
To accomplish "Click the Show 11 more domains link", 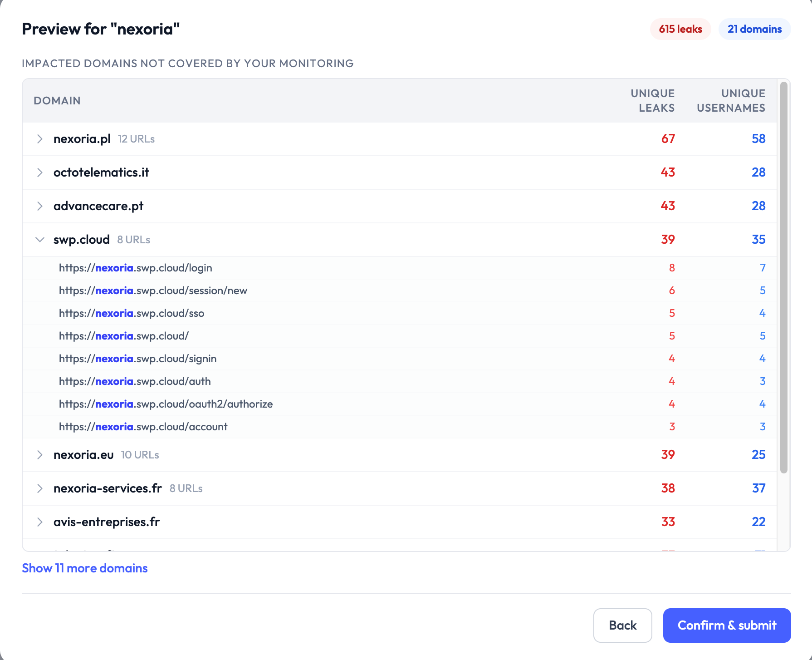I will [x=84, y=568].
